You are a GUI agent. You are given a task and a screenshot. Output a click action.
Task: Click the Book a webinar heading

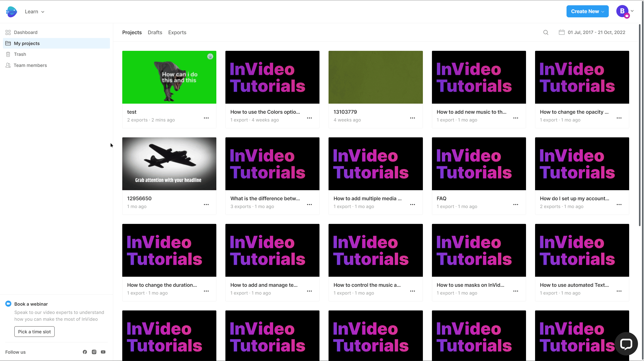31,304
